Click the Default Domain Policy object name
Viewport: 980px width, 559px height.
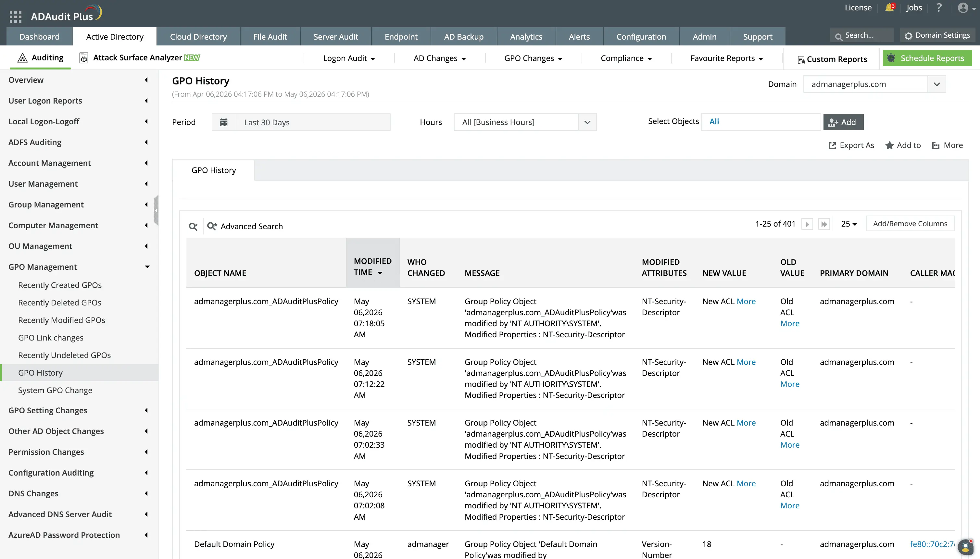[234, 544]
